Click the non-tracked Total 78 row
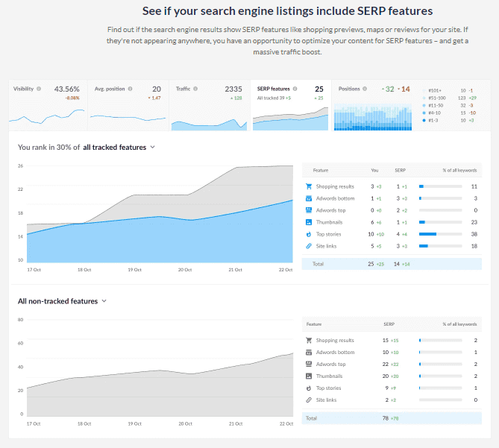Viewport: 499px width, 448px height. pos(392,418)
